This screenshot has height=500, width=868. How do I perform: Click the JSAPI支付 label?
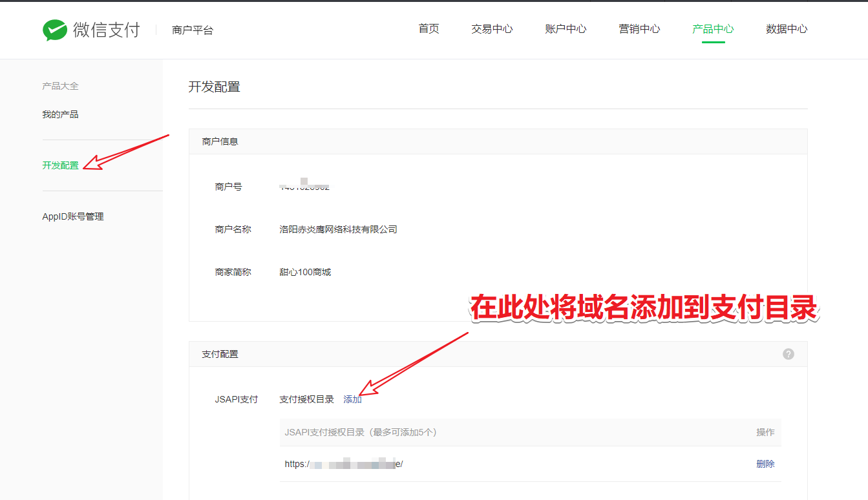click(237, 399)
